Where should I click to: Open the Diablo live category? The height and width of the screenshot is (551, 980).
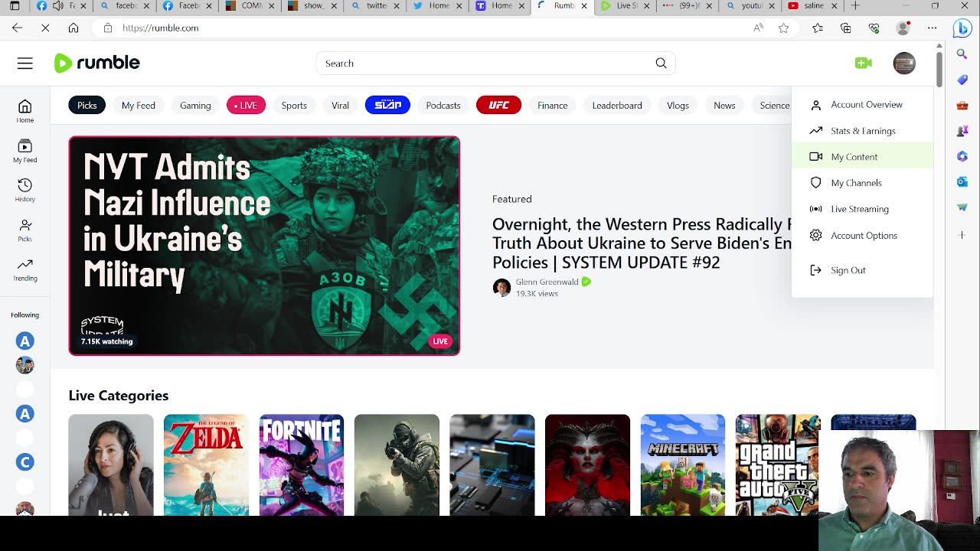click(x=587, y=465)
